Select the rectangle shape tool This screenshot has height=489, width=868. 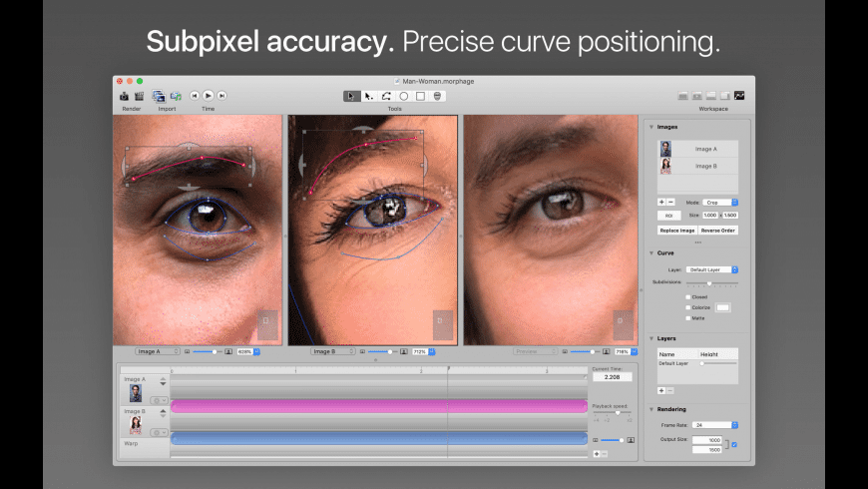(x=421, y=97)
